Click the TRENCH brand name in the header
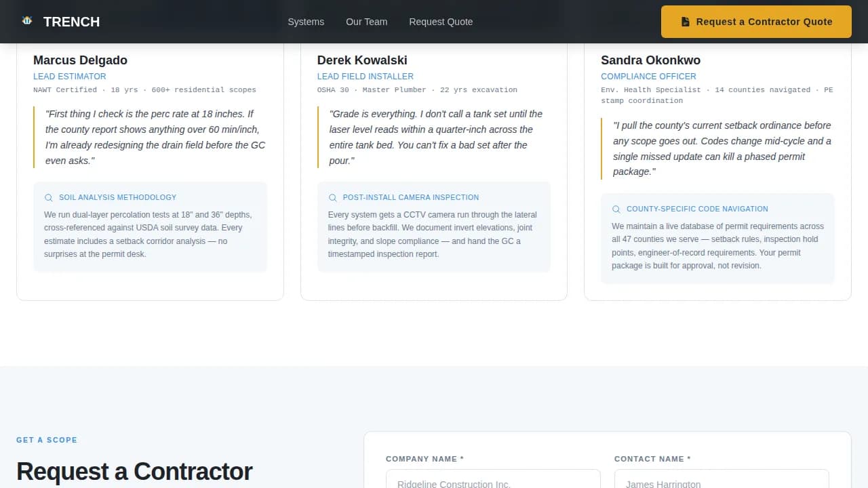The image size is (868, 488). tap(71, 21)
